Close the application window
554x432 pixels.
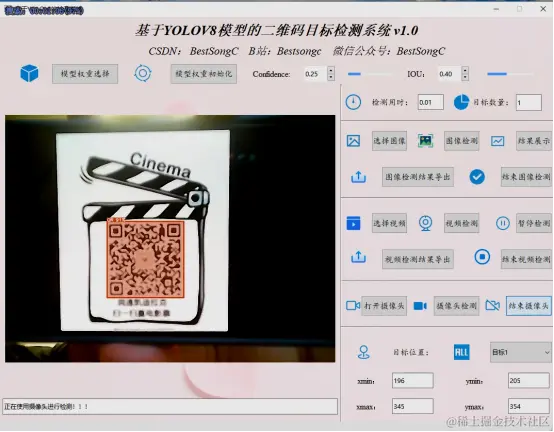click(543, 9)
